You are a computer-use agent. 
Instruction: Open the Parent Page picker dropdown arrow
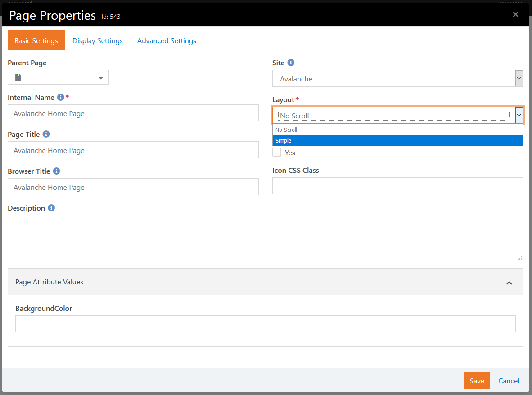(x=100, y=78)
